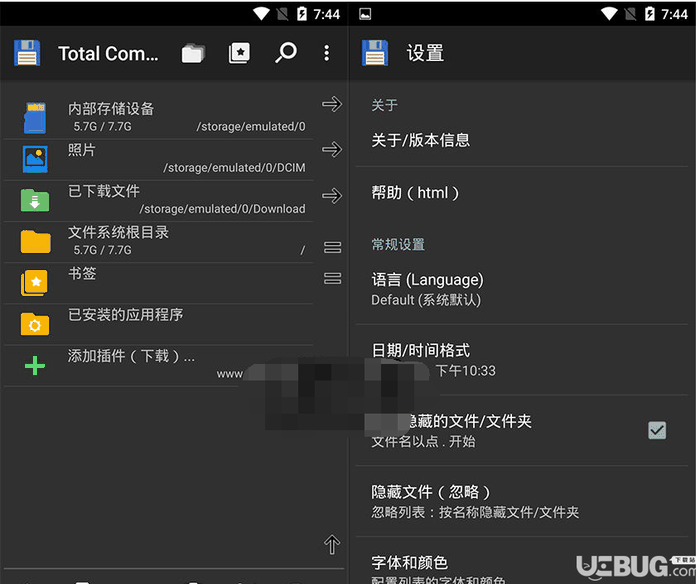The width and height of the screenshot is (700, 584).
Task: Tap /storage/emulated/0 path text
Action: [251, 127]
